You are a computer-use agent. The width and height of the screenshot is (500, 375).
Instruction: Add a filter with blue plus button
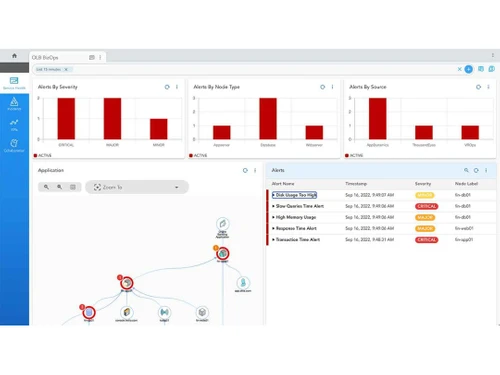pyautogui.click(x=468, y=69)
